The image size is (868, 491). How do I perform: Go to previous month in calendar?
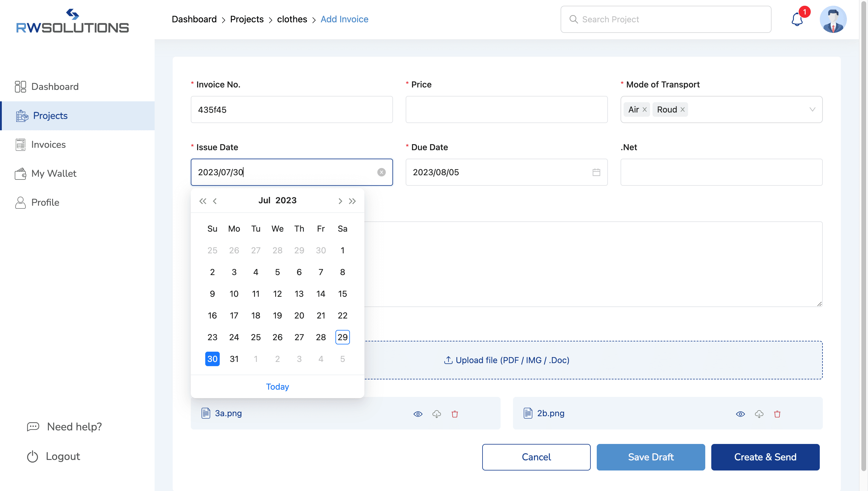click(x=215, y=201)
